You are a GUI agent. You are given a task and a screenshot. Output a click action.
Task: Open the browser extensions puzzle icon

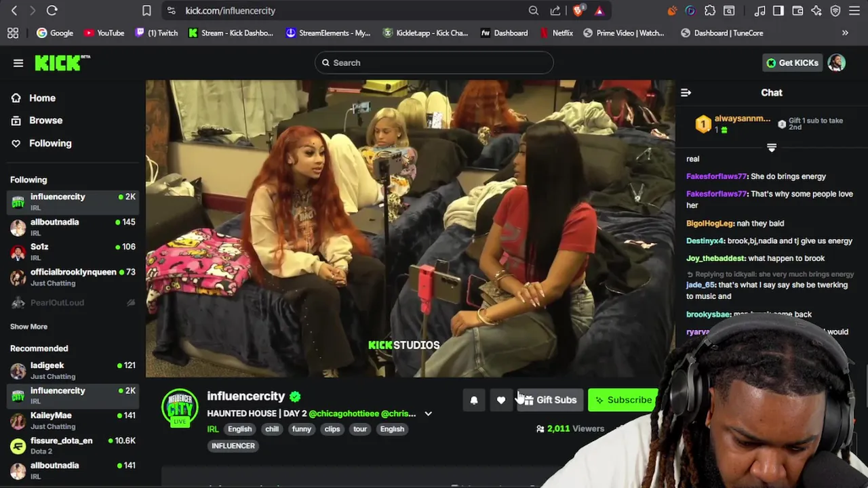tap(710, 11)
